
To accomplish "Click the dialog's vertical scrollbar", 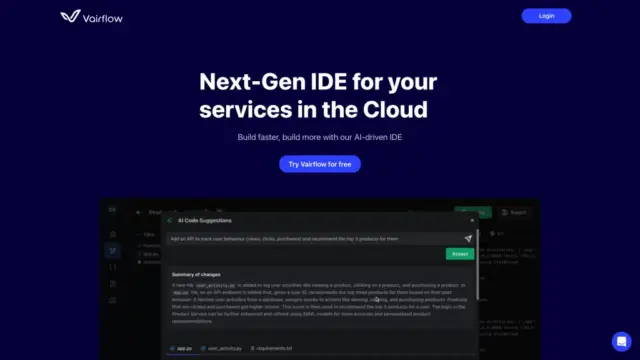I will pos(477,264).
